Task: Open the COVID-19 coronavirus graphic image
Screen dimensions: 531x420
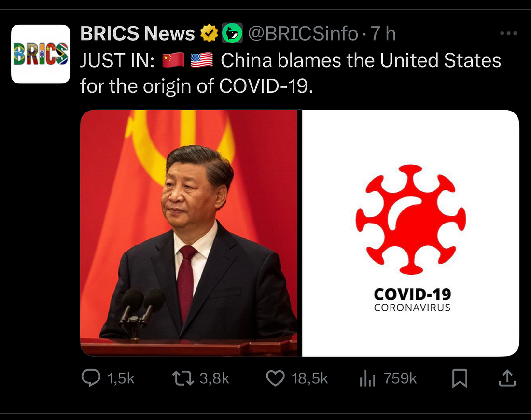Action: pos(410,233)
